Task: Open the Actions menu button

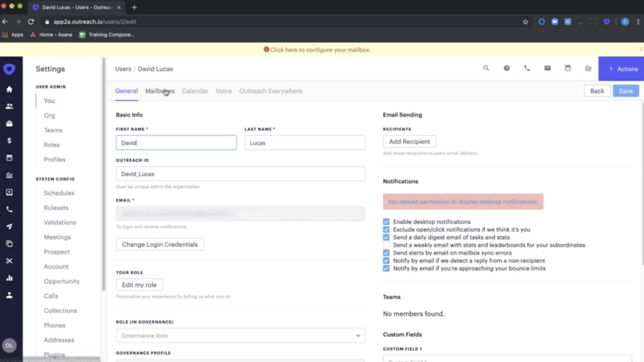Action: (x=621, y=69)
